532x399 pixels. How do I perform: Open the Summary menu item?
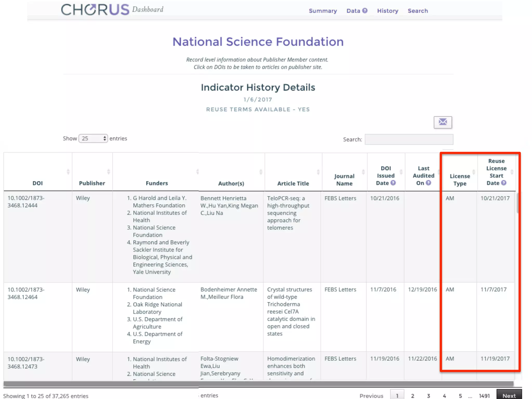tap(323, 11)
